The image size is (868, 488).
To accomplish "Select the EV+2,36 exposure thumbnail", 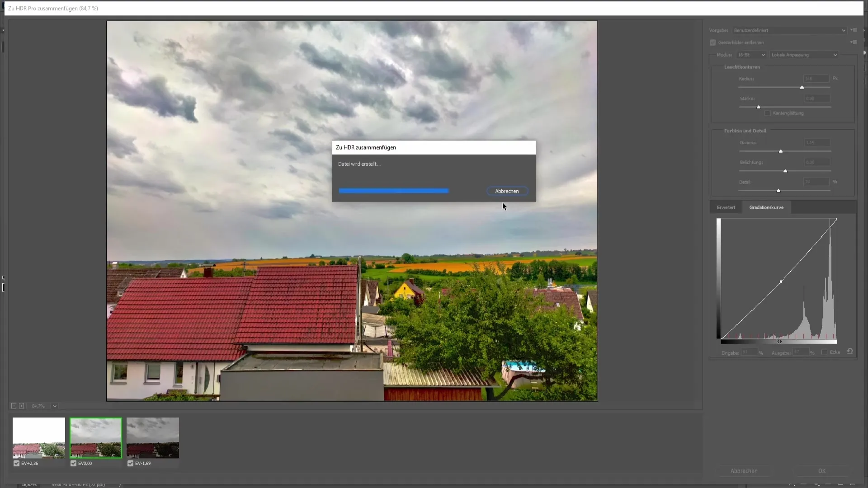I will click(39, 437).
